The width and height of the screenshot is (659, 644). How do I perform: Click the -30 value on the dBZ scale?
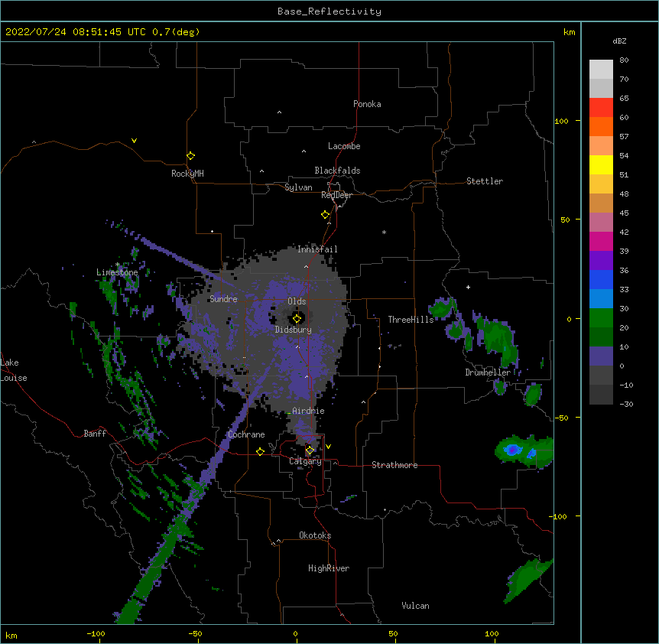coord(626,404)
